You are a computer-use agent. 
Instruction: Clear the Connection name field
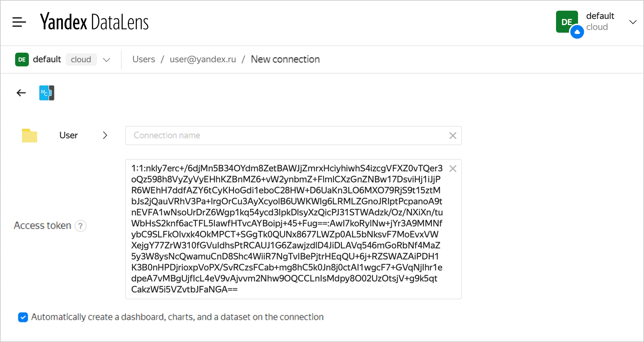click(453, 136)
